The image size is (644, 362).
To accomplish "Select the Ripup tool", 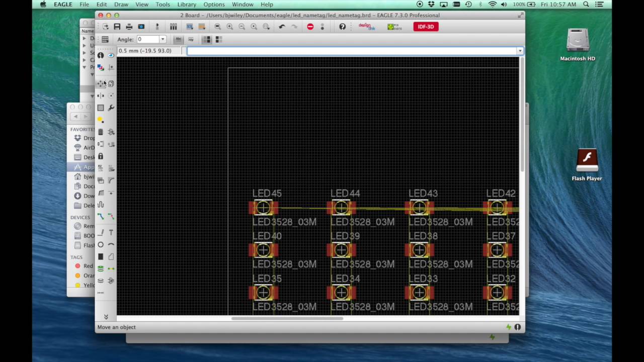I will click(111, 217).
